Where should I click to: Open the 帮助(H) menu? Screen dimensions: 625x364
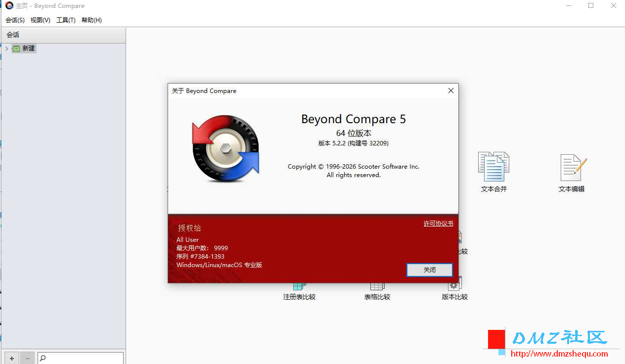click(91, 20)
